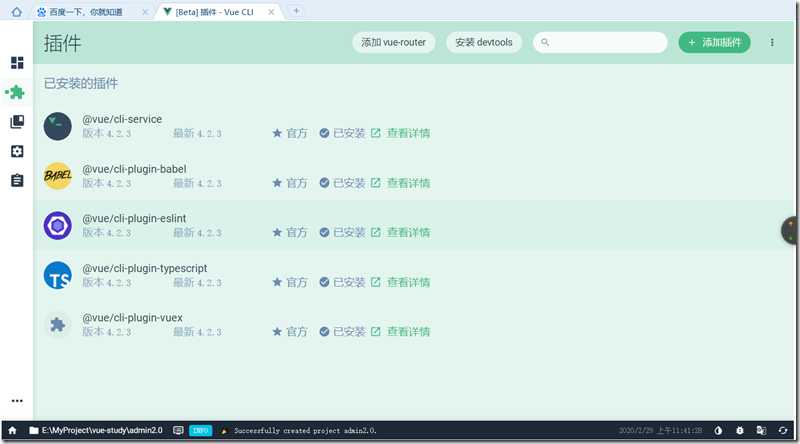Image resolution: width=800 pixels, height=444 pixels.
Task: Select the @vue/cli-plugin-vuex plugin name
Action: 132,317
